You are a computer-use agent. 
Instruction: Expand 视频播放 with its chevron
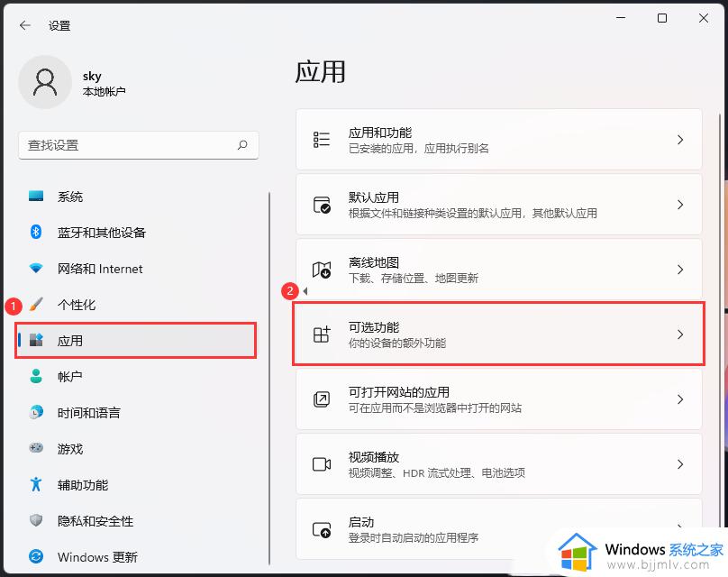pos(680,464)
